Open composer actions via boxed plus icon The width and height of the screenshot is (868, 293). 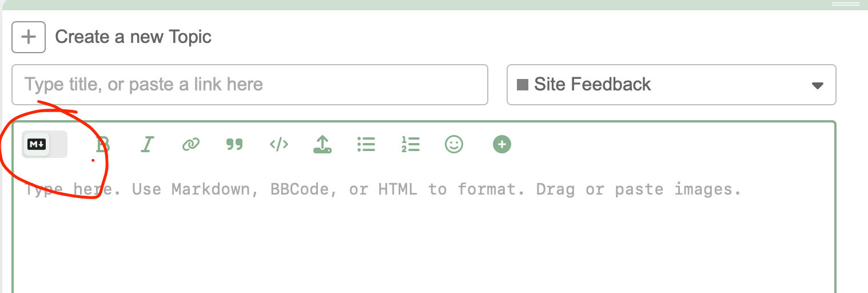coord(29,37)
